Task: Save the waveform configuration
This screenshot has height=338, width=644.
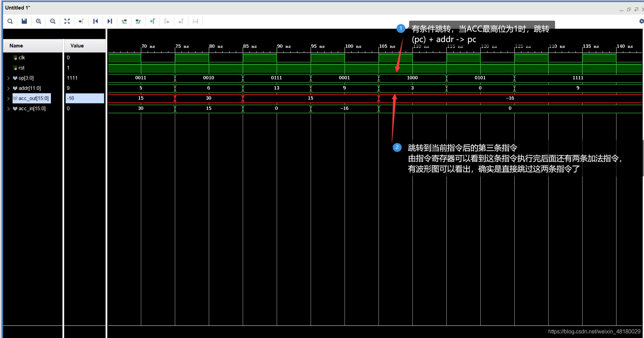Action: (x=24, y=21)
